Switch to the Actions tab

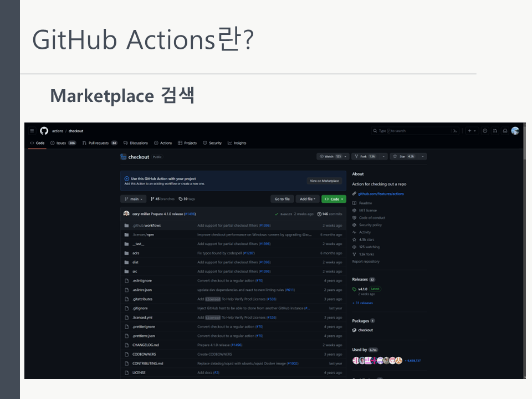click(163, 143)
